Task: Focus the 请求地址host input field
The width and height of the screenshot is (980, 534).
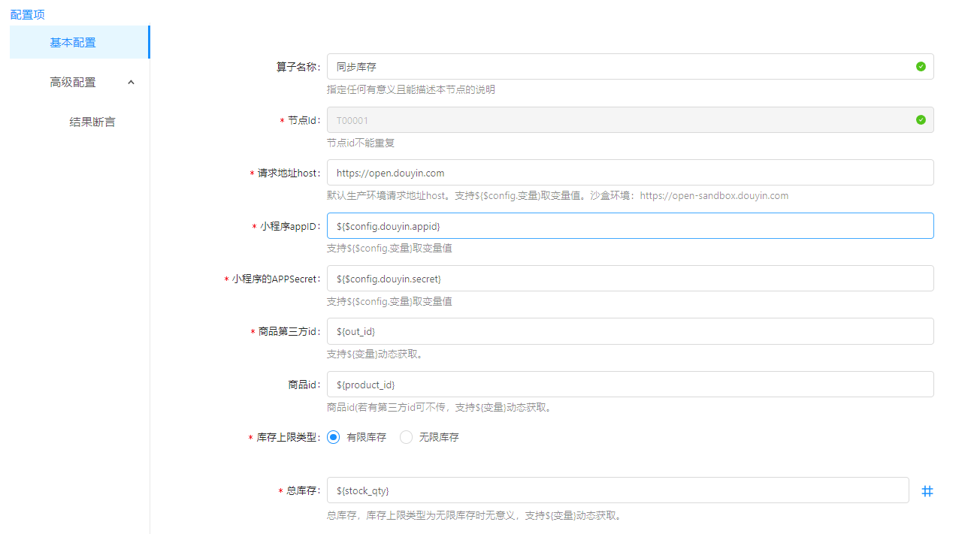Action: click(630, 173)
